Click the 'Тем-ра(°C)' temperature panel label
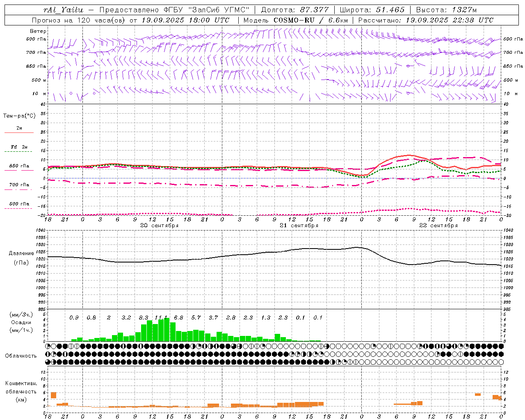The width and height of the screenshot is (525, 420). pos(19,116)
